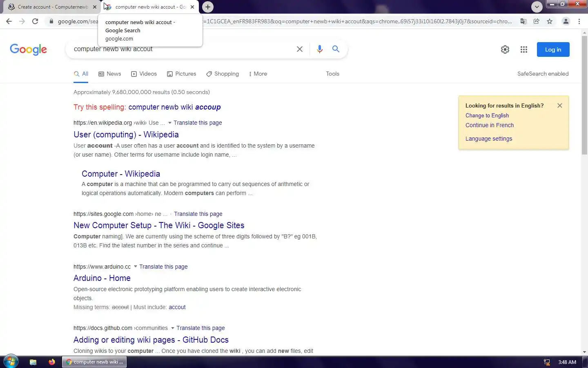The width and height of the screenshot is (588, 368).
Task: Click Must include account link
Action: (x=177, y=307)
